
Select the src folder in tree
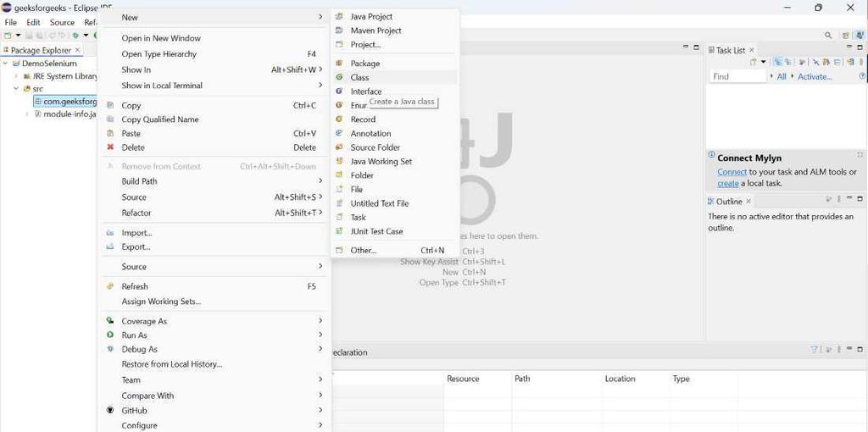click(x=37, y=88)
